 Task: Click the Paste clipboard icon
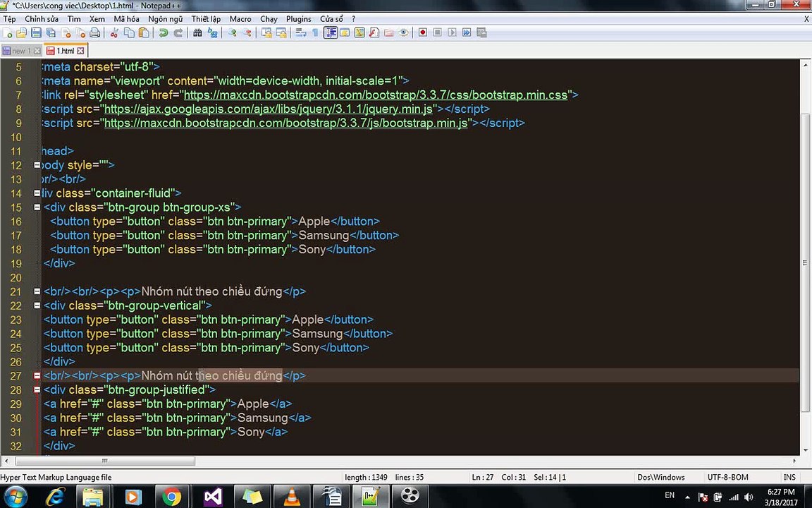144,32
